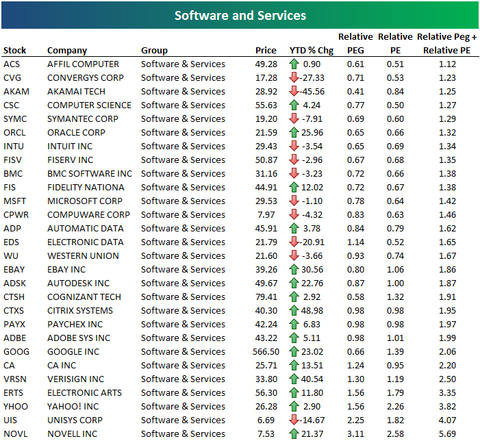Click the red down arrow in INTU row

click(x=294, y=146)
